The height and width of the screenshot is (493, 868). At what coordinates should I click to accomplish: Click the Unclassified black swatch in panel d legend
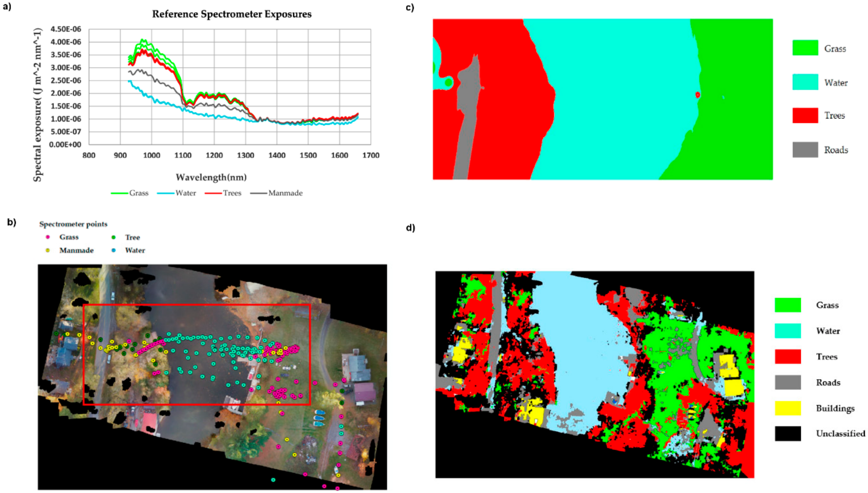tap(788, 434)
